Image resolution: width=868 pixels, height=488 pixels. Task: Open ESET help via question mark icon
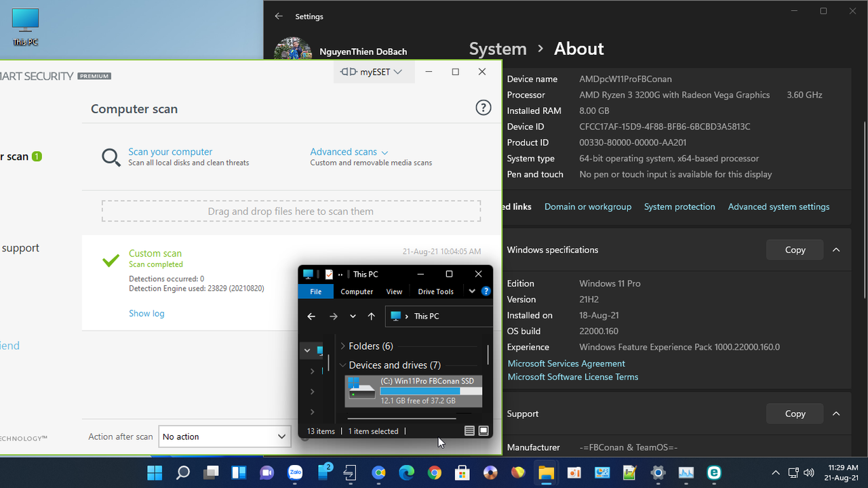pyautogui.click(x=483, y=107)
